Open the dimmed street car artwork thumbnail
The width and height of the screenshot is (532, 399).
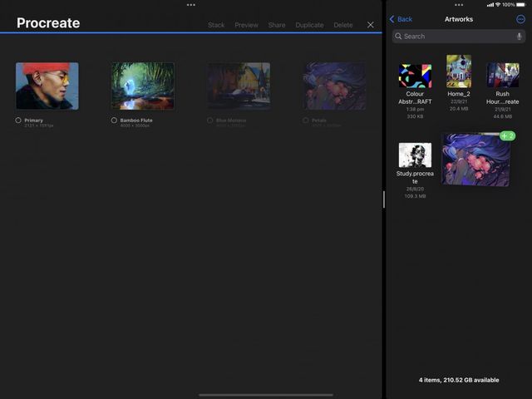(239, 86)
